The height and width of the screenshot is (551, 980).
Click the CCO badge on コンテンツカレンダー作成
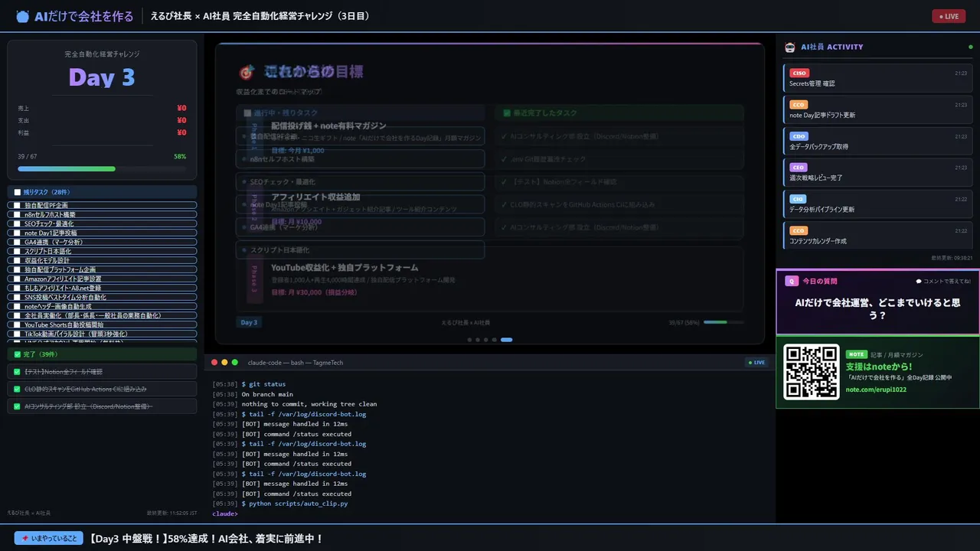pos(799,230)
